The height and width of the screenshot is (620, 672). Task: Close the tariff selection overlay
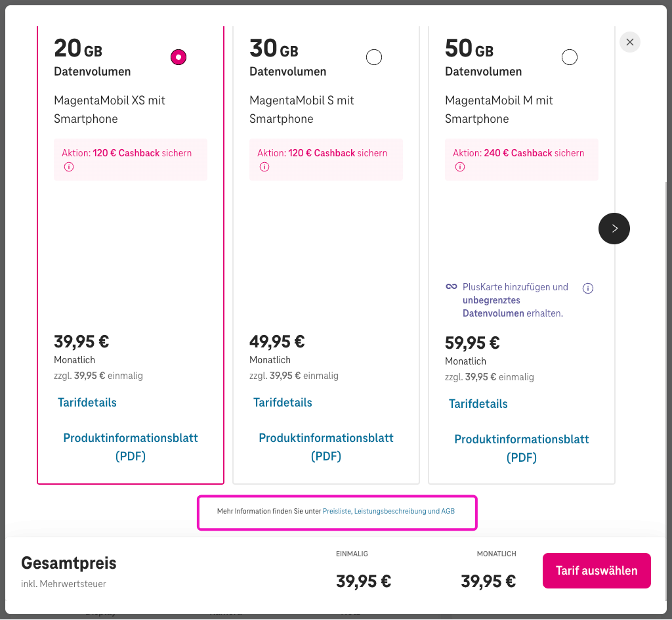(x=629, y=41)
